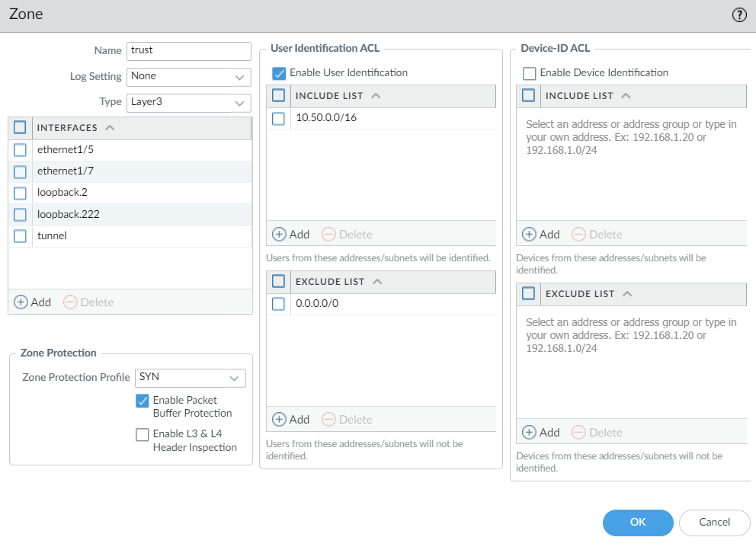Add address to User Identification exclude list

pos(290,420)
